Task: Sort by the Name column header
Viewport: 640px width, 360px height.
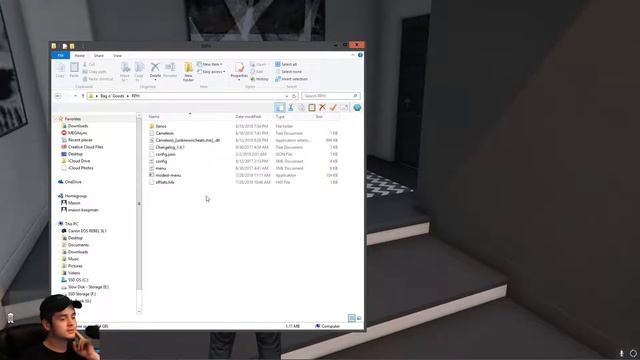Action: coord(154,117)
